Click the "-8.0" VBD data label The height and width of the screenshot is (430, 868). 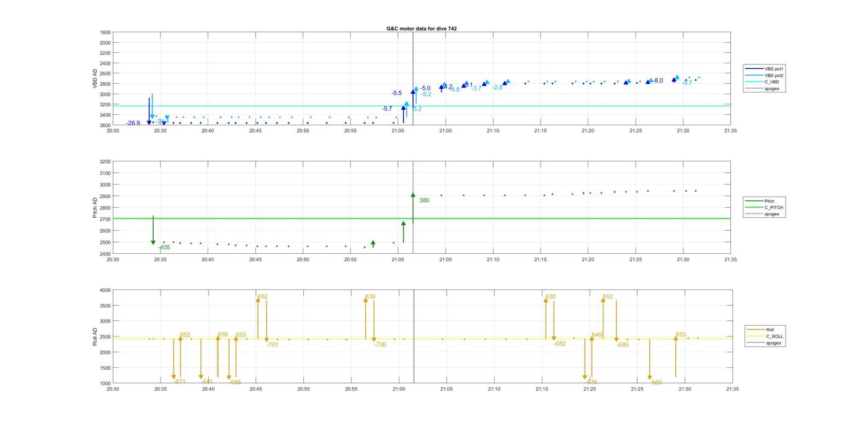click(658, 81)
